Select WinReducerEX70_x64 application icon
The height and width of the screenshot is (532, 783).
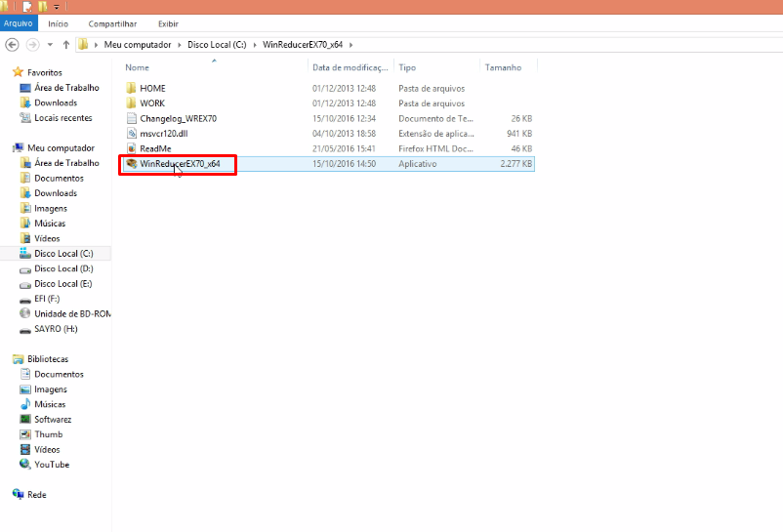[132, 164]
